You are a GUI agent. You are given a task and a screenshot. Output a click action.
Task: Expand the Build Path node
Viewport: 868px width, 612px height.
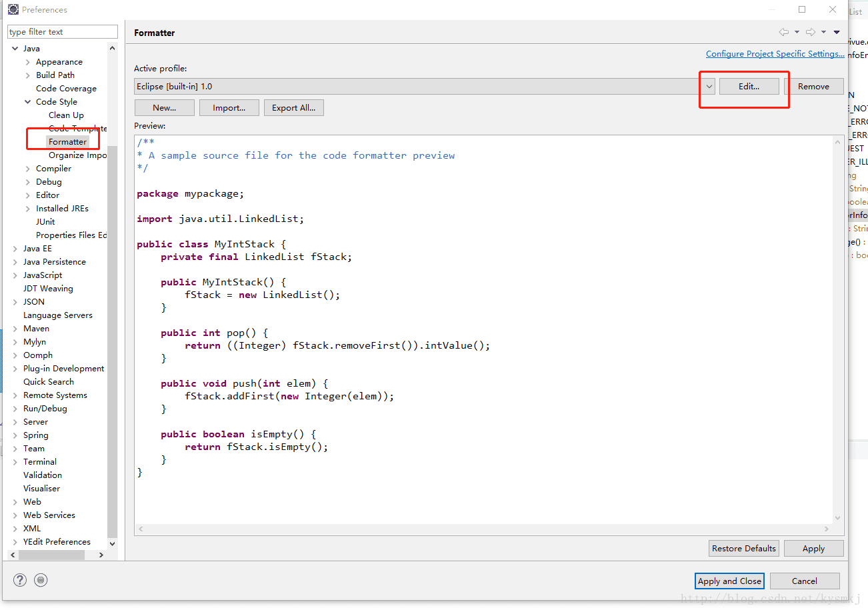click(28, 75)
